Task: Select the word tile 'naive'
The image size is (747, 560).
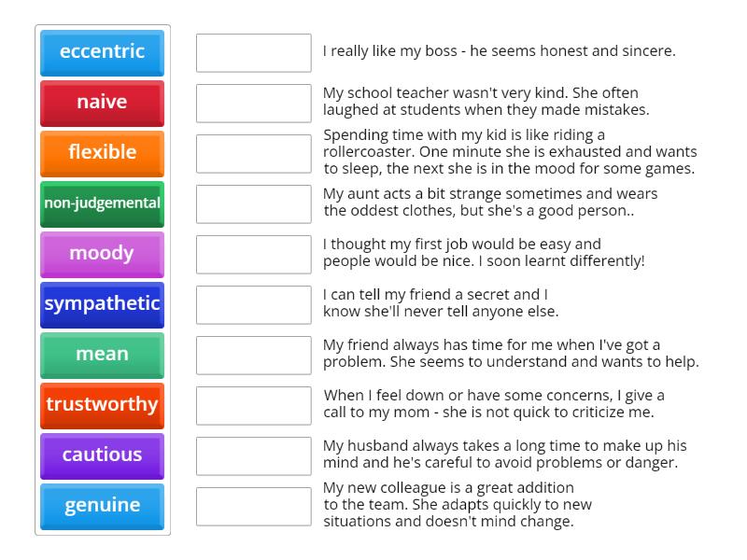Action: click(x=101, y=103)
